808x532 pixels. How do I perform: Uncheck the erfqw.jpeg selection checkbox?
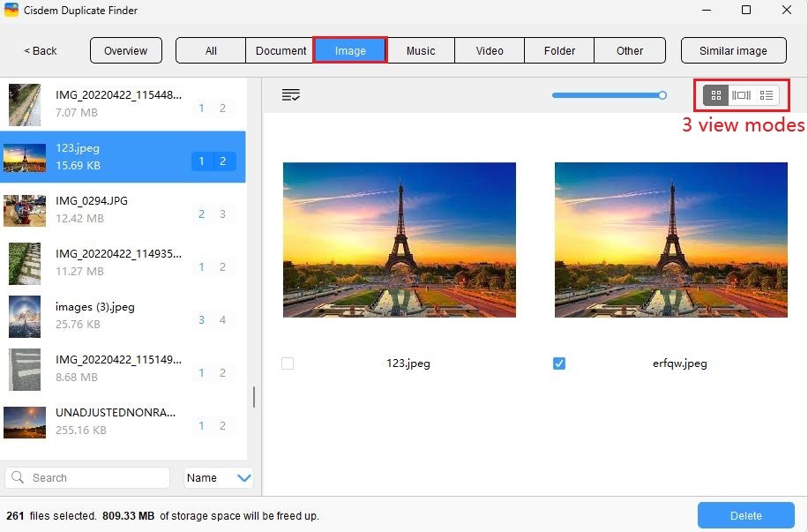(x=559, y=363)
